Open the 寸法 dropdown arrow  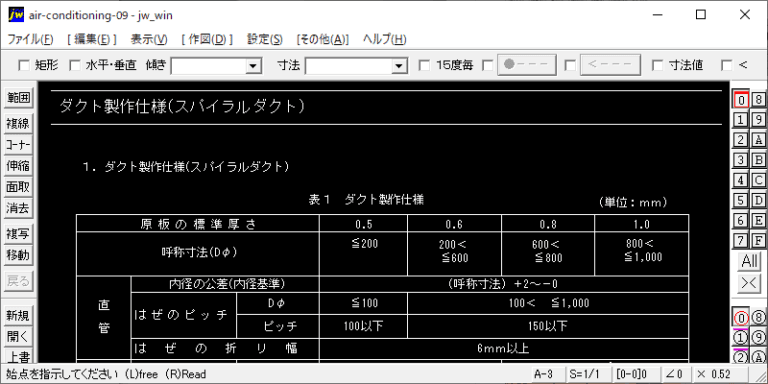400,66
